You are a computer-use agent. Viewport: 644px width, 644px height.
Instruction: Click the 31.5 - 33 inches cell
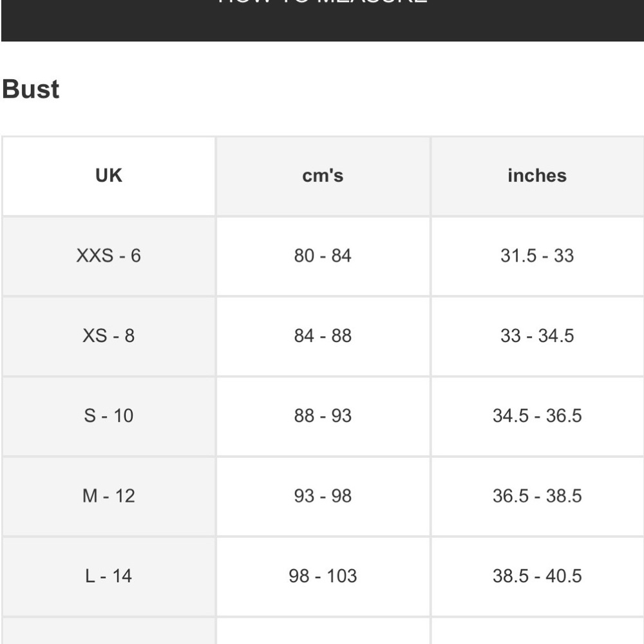click(x=536, y=256)
